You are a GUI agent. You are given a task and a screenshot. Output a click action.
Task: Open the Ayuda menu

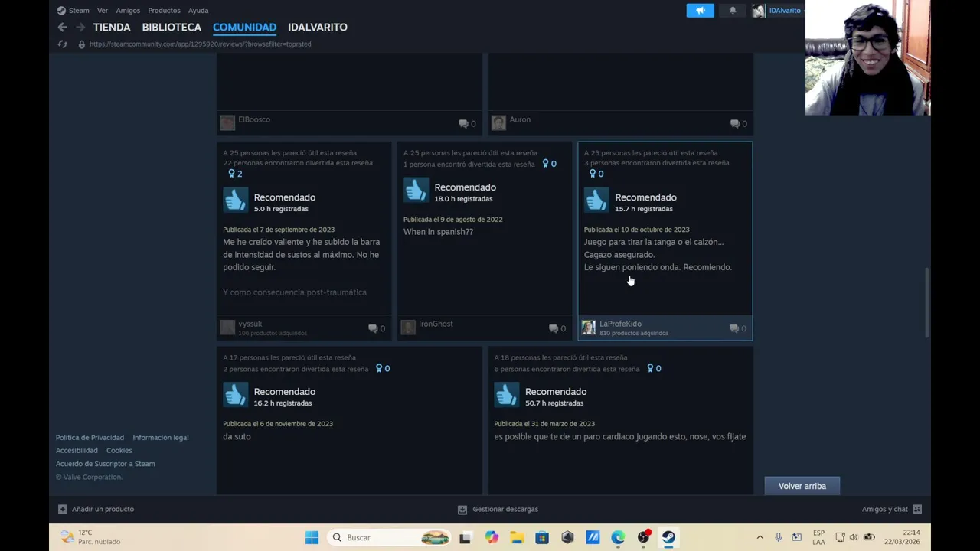pos(198,11)
